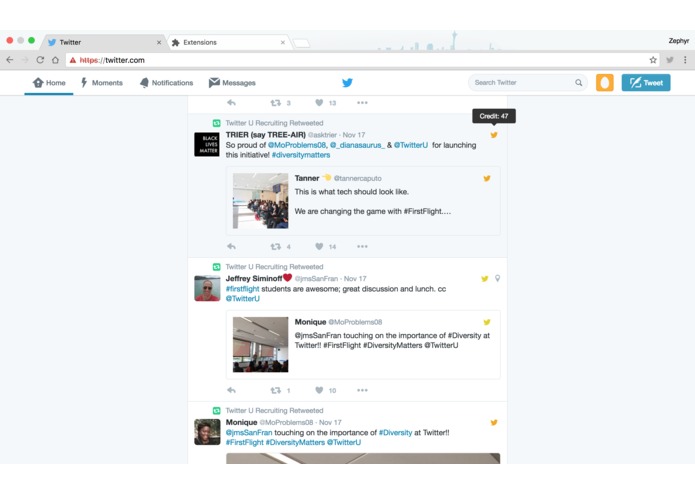Open the orange egg profile avatar
This screenshot has height=494, width=695.
tap(605, 82)
